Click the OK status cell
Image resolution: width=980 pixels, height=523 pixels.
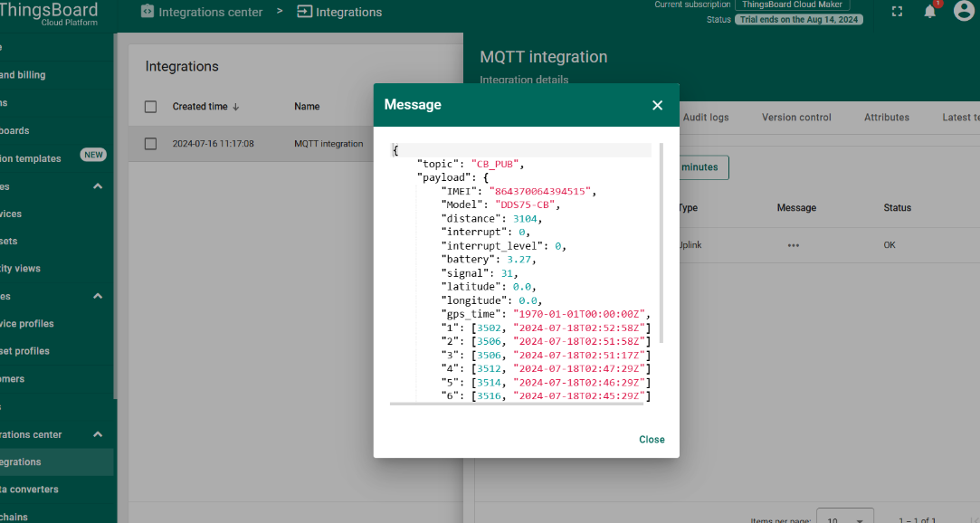pyautogui.click(x=890, y=245)
